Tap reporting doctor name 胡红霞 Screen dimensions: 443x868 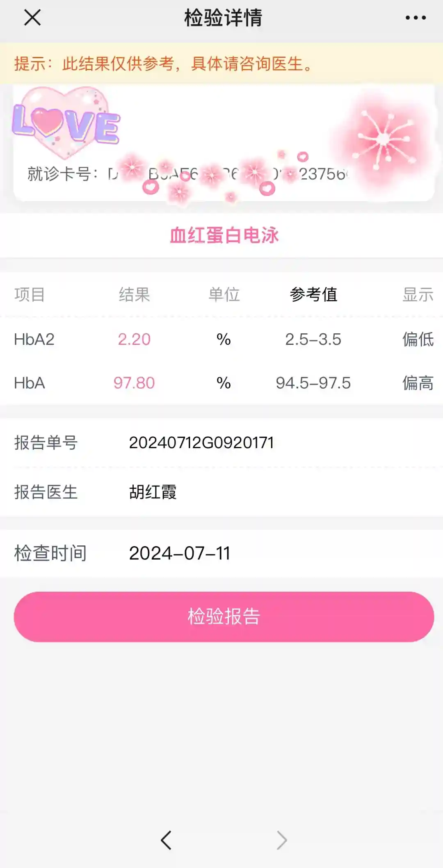pos(153,492)
